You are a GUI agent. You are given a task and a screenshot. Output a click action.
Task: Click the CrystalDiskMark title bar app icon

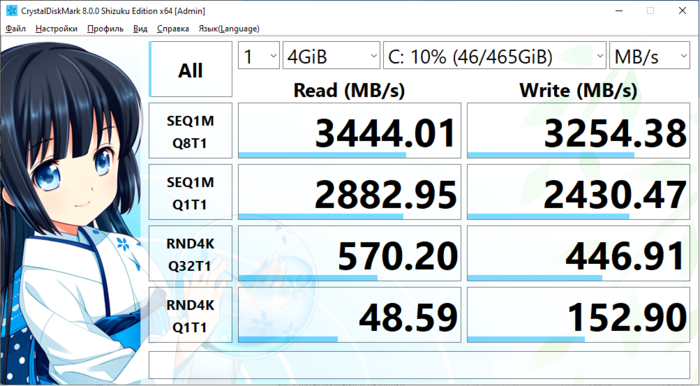pyautogui.click(x=12, y=10)
